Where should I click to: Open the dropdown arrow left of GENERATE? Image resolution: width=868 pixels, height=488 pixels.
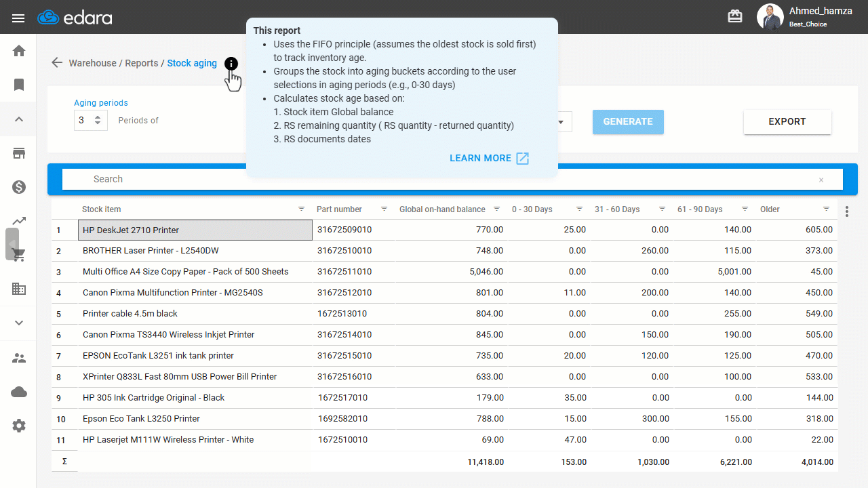coord(561,122)
